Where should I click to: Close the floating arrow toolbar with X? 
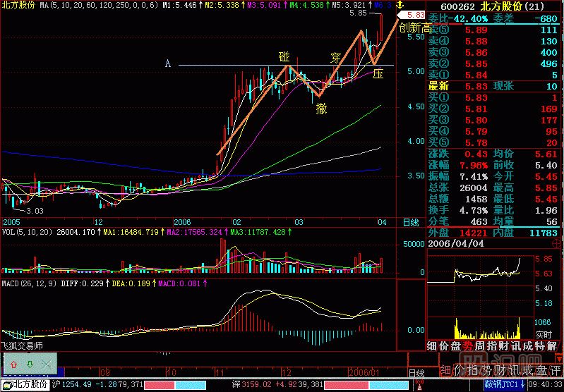(46, 364)
